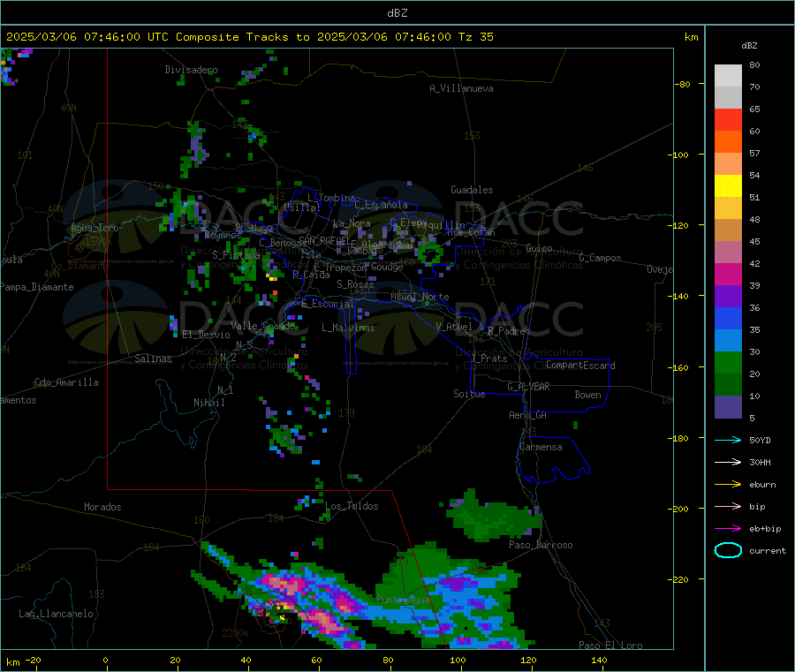Pick the 20 dBZ green legend swatch
Viewport: 795px width, 672px height.
point(728,363)
